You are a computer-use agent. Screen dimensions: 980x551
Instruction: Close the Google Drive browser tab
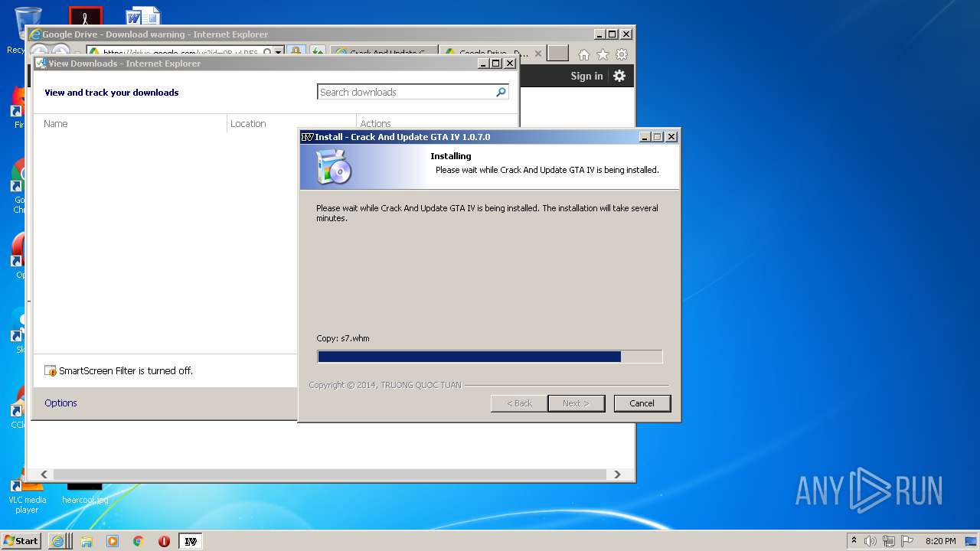pyautogui.click(x=538, y=54)
